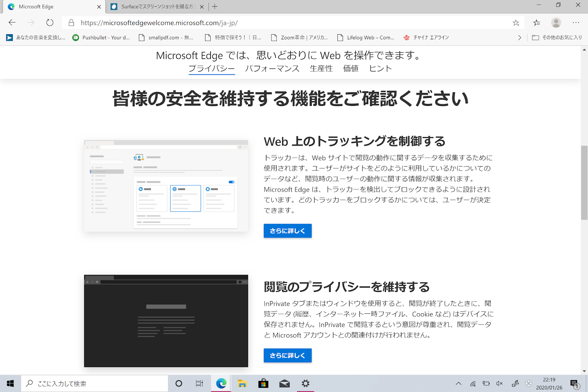This screenshot has width=588, height=392.
Task: Select the 生産性 page tab
Action: (x=321, y=69)
